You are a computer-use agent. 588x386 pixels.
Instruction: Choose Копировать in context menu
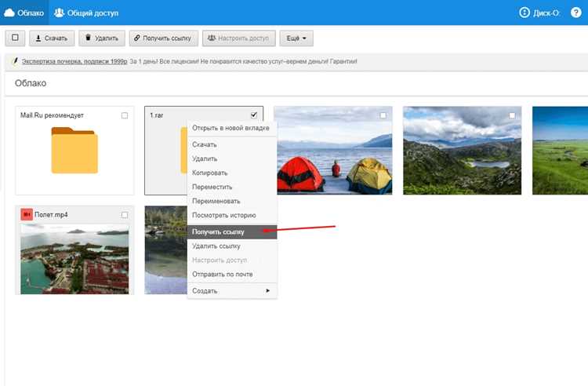click(232, 173)
